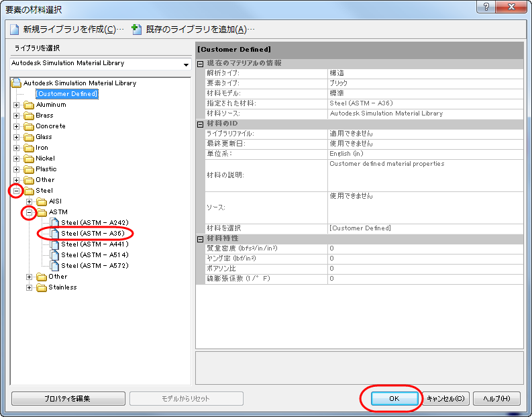The width and height of the screenshot is (532, 417).
Task: Click the 材料を選択 value [Customer Defined]
Action: (360, 228)
